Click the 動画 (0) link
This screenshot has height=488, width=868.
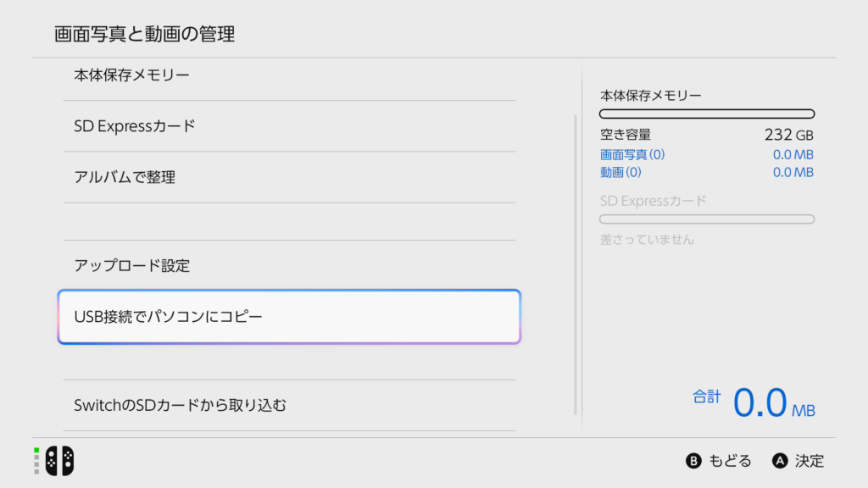(620, 172)
